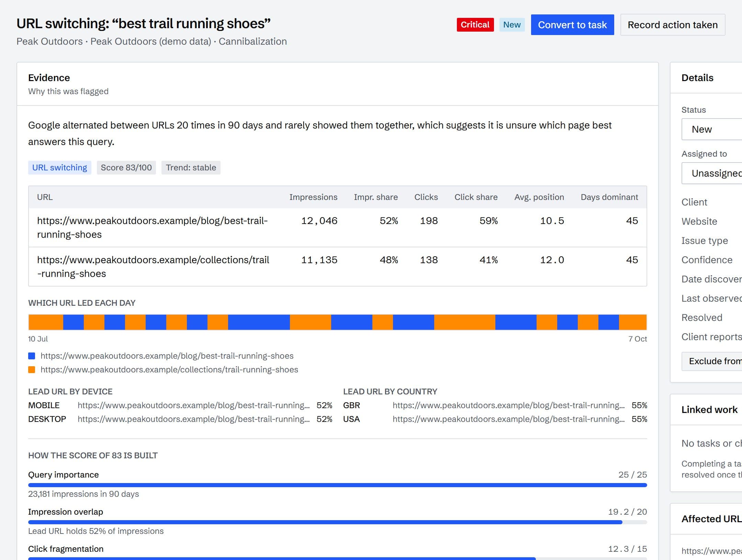Click the Linked work panel heading
The image size is (742, 560).
(x=709, y=410)
